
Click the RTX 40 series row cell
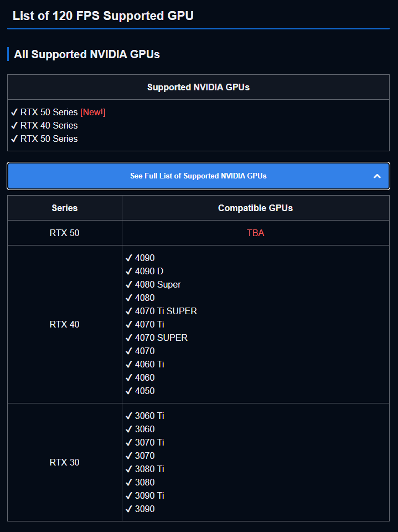tap(65, 324)
